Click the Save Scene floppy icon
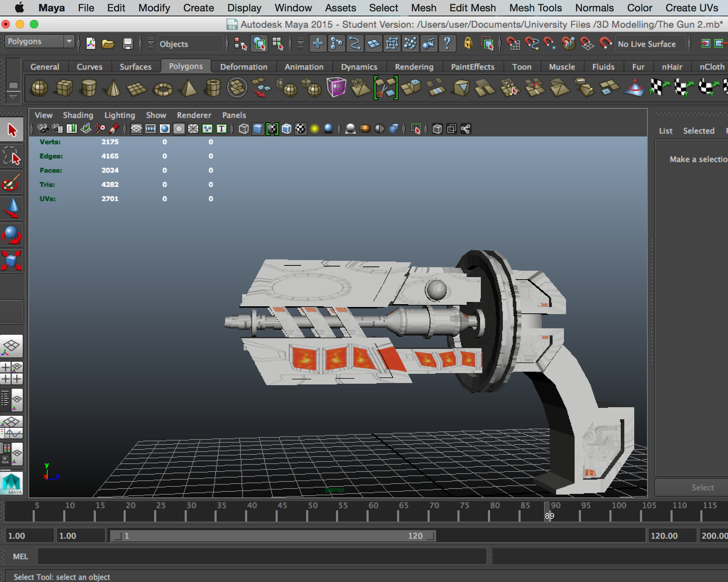The width and height of the screenshot is (728, 582). click(127, 44)
